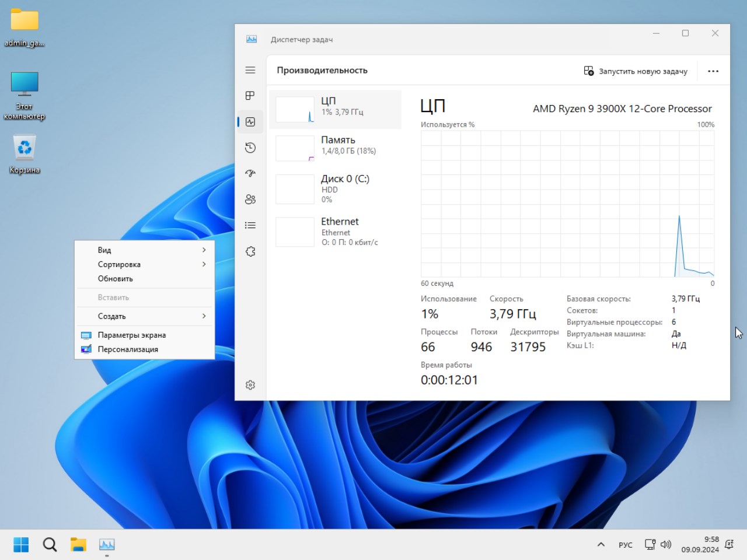Click the Время работы label

[446, 365]
